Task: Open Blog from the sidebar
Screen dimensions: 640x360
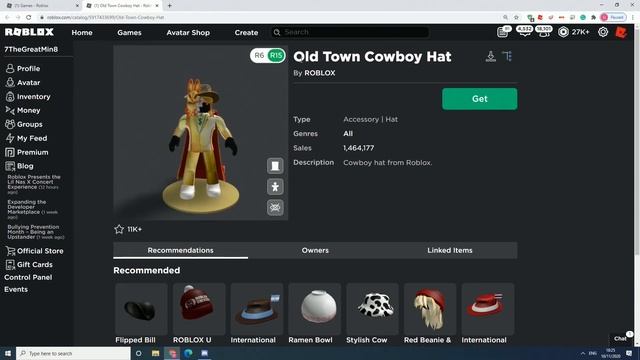Action: tap(19, 166)
